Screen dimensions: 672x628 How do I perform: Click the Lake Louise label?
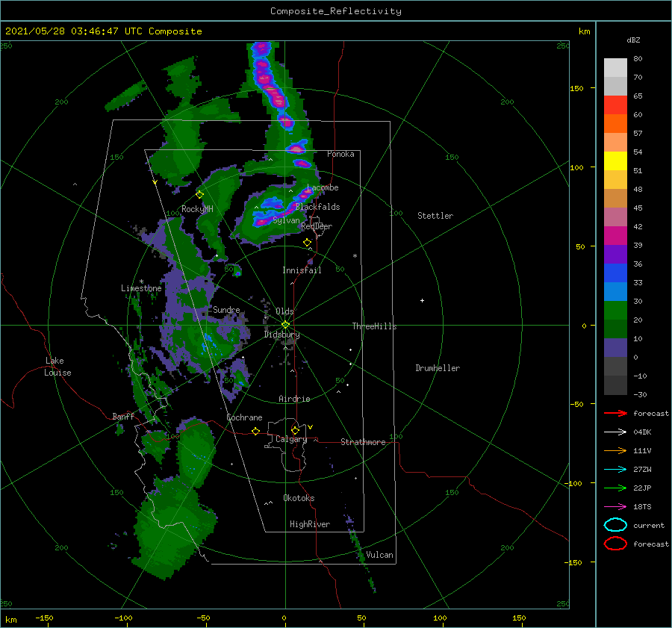click(x=58, y=367)
